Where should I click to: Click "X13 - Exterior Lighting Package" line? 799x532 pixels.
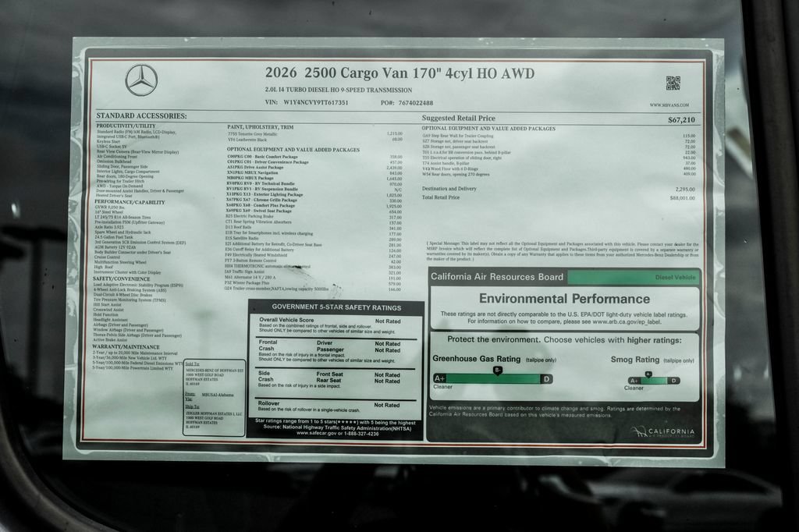click(265, 194)
